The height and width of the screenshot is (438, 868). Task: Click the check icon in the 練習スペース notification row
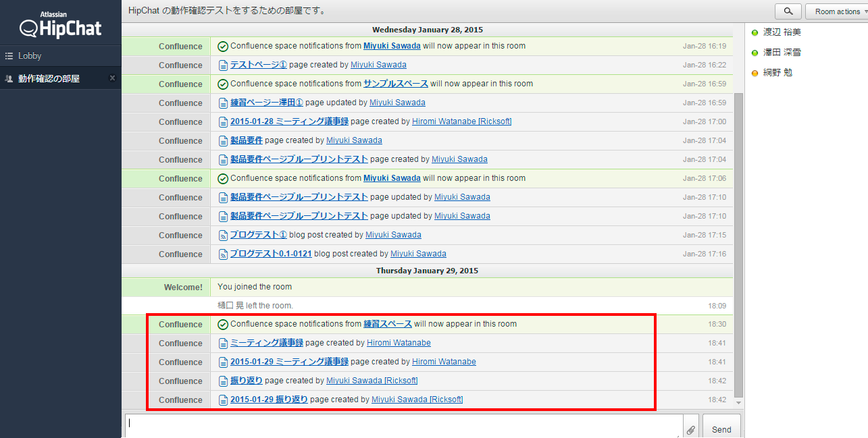223,325
